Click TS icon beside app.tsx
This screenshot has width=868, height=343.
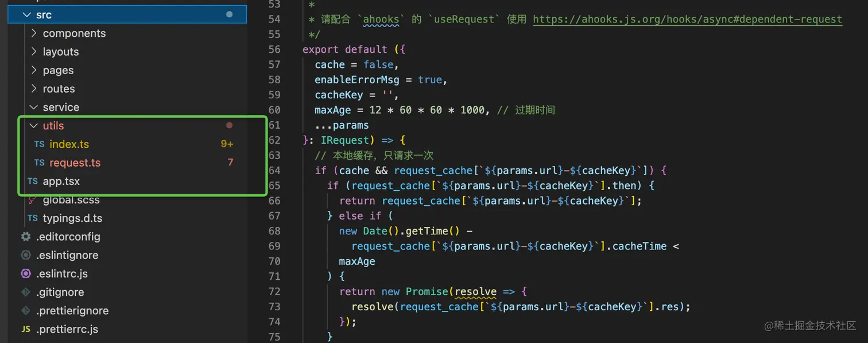(33, 181)
